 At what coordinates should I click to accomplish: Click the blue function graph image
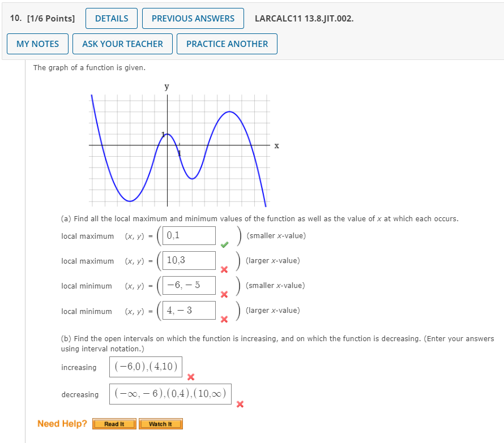[179, 148]
